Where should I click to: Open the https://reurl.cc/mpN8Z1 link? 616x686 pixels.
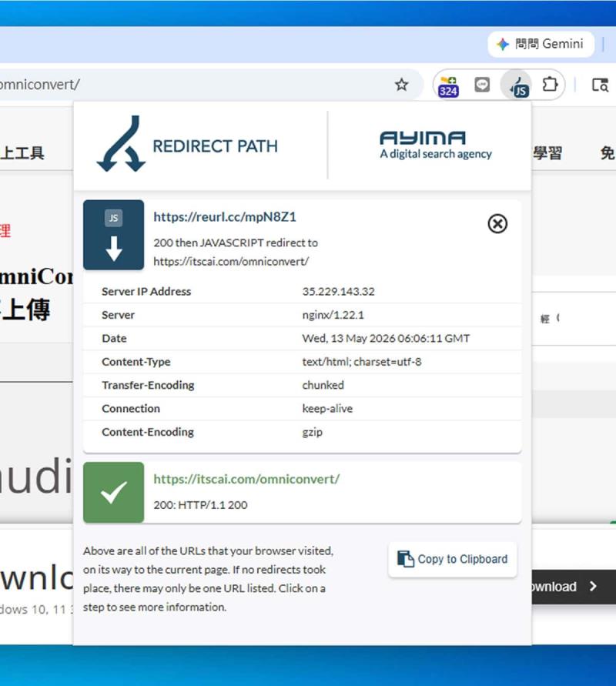pyautogui.click(x=225, y=217)
